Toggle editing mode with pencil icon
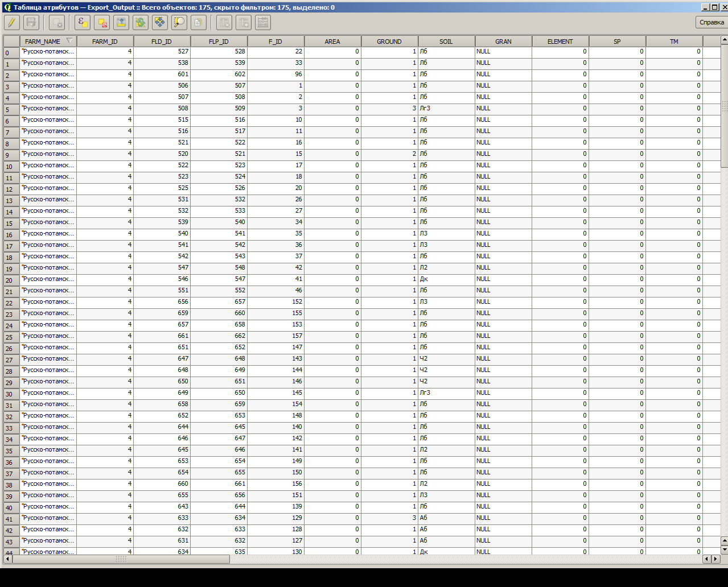Image resolution: width=728 pixels, height=587 pixels. coord(12,23)
